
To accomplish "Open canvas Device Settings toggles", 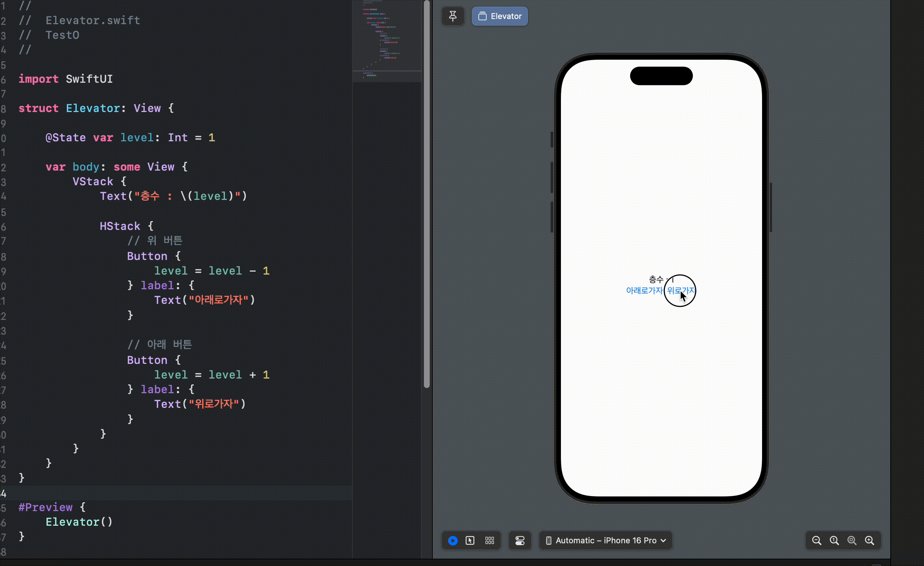I will (520, 540).
